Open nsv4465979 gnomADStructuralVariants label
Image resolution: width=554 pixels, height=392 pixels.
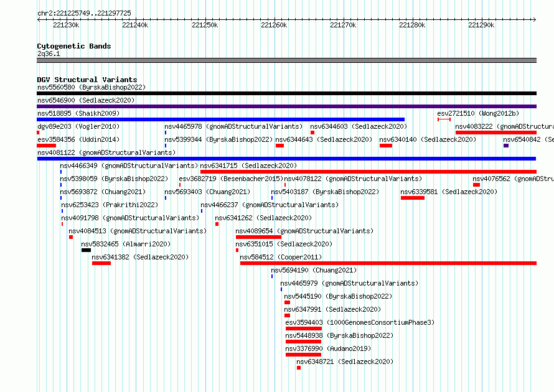[x=349, y=283]
